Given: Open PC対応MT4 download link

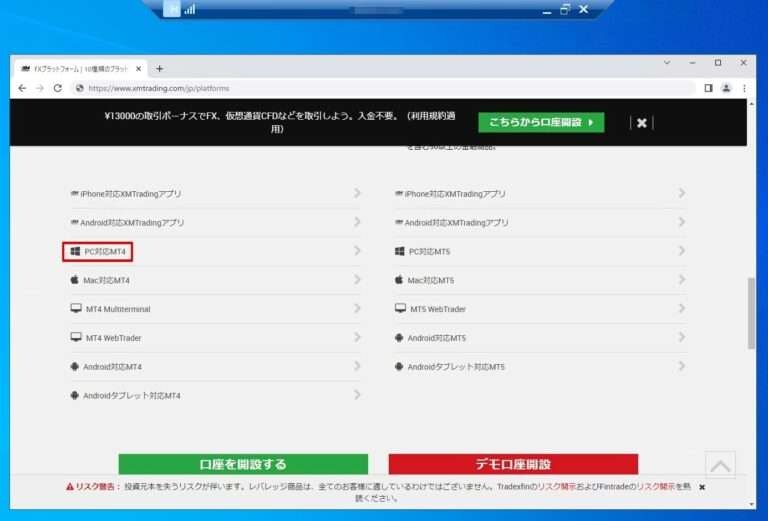Looking at the screenshot, I should coord(105,252).
